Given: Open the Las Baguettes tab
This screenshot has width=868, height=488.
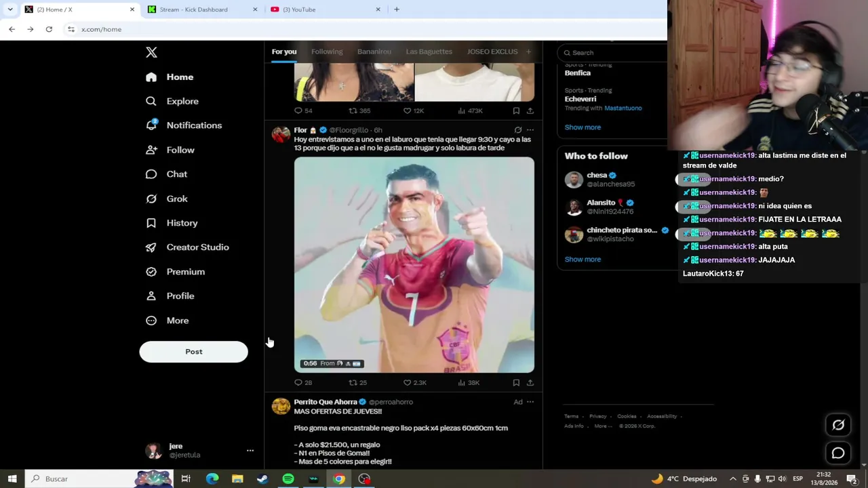Looking at the screenshot, I should click(429, 52).
